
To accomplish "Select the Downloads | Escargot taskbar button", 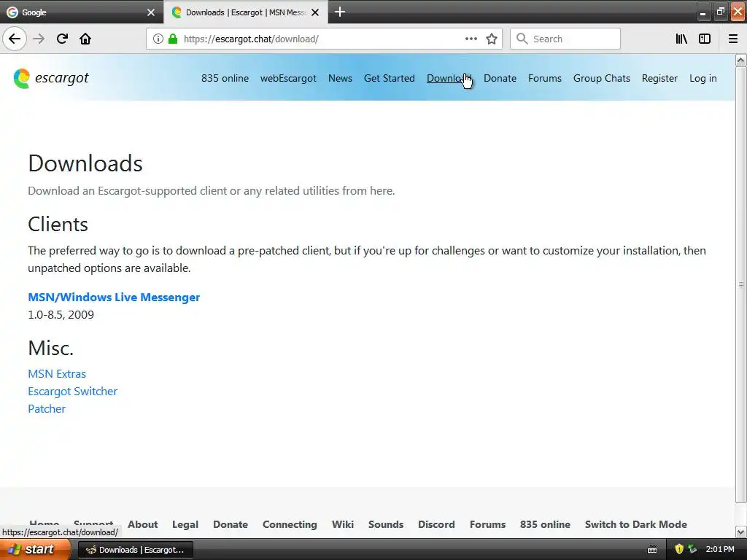I will [x=135, y=550].
